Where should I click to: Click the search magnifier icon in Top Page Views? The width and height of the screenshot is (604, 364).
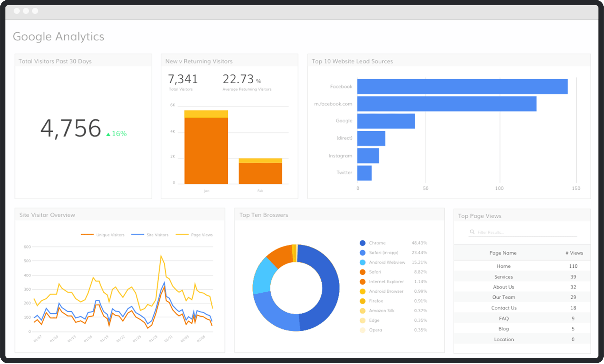(472, 232)
